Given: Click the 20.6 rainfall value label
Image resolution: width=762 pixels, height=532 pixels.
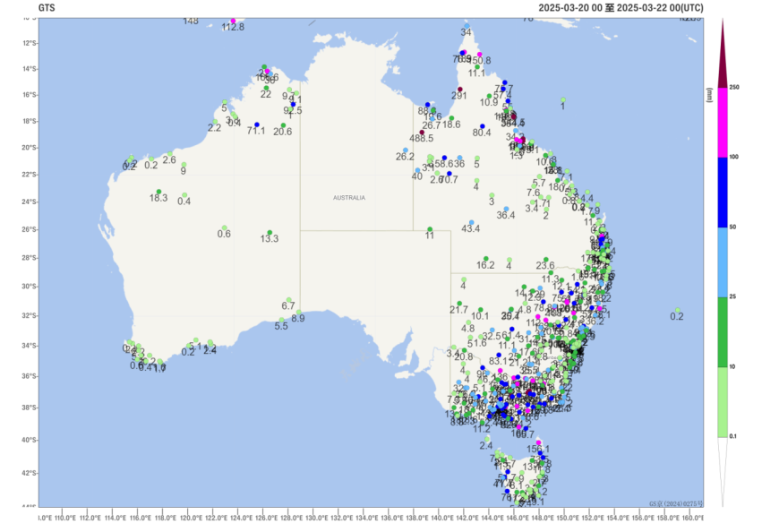Looking at the screenshot, I should click(282, 132).
